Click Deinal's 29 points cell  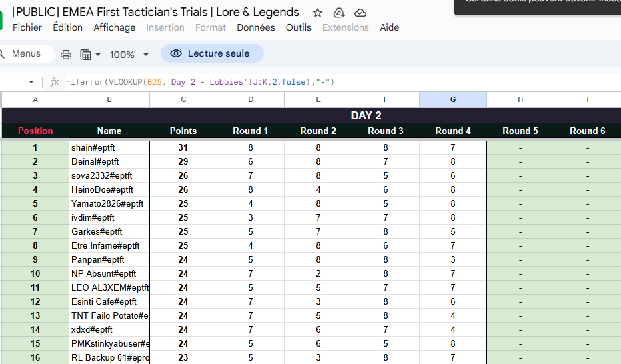coord(183,161)
